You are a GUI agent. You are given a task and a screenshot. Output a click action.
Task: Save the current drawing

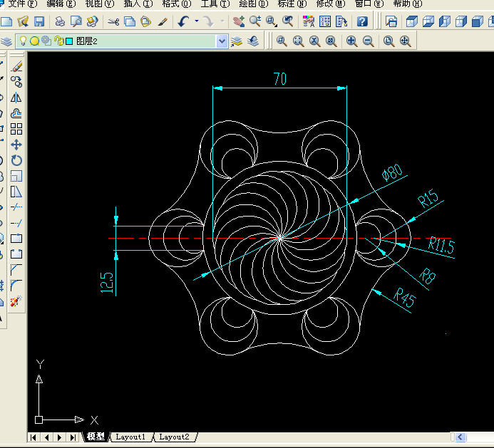pos(39,21)
